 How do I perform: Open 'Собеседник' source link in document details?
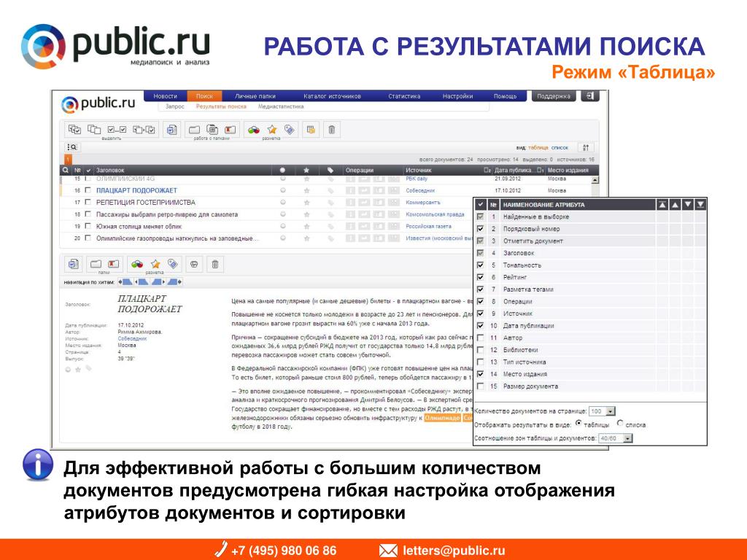click(x=132, y=338)
